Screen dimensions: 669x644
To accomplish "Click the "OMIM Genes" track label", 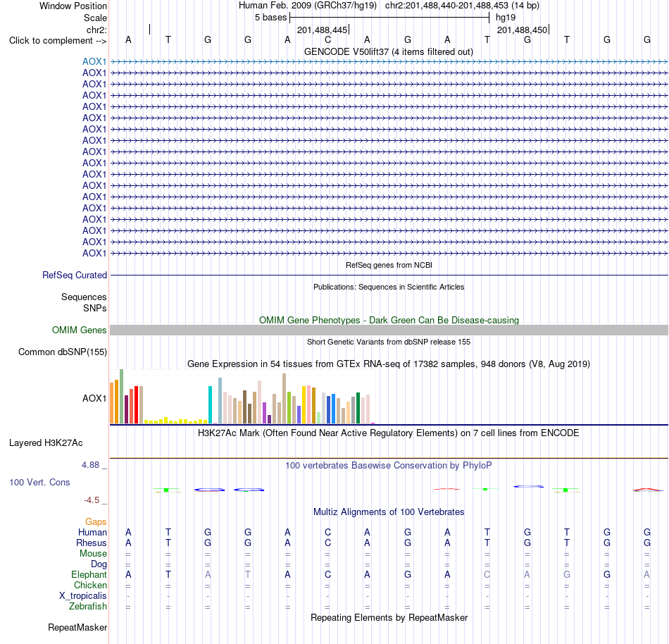I will 80,330.
